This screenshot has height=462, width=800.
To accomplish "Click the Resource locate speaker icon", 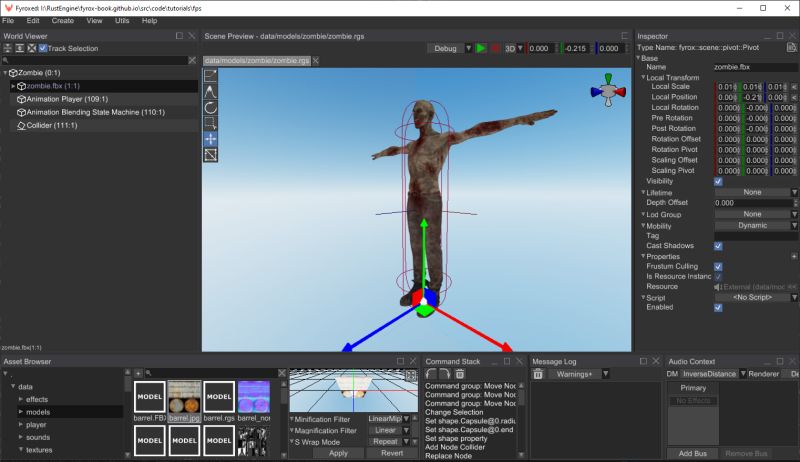I will coord(718,287).
